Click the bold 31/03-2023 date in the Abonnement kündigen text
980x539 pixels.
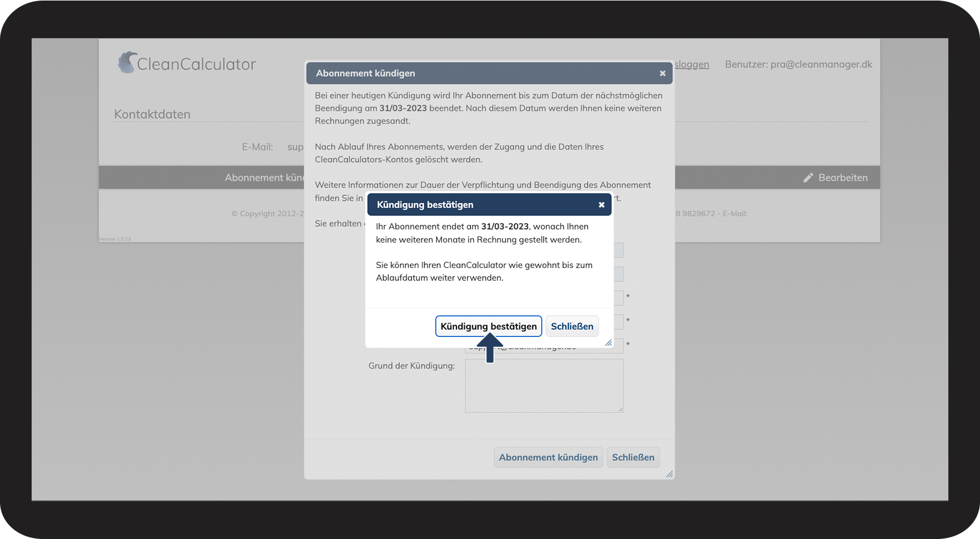[x=403, y=108]
